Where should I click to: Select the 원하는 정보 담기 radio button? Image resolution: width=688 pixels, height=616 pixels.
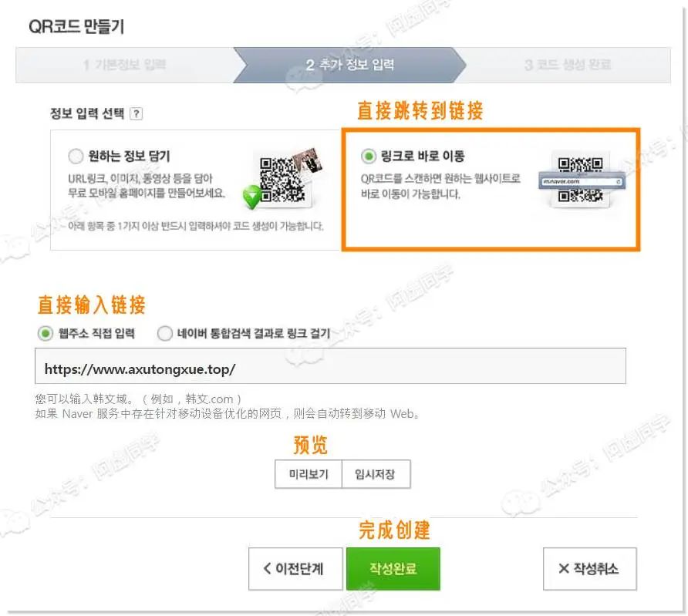click(76, 156)
